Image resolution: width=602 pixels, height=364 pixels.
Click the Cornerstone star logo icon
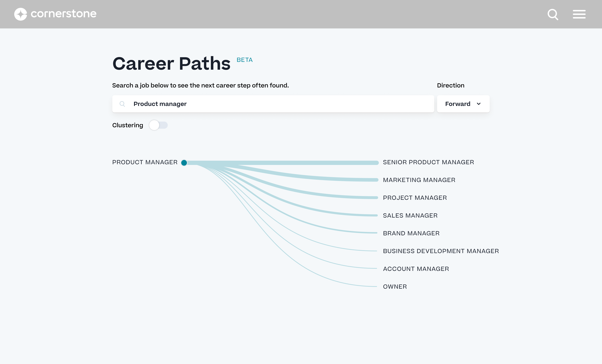pos(21,14)
